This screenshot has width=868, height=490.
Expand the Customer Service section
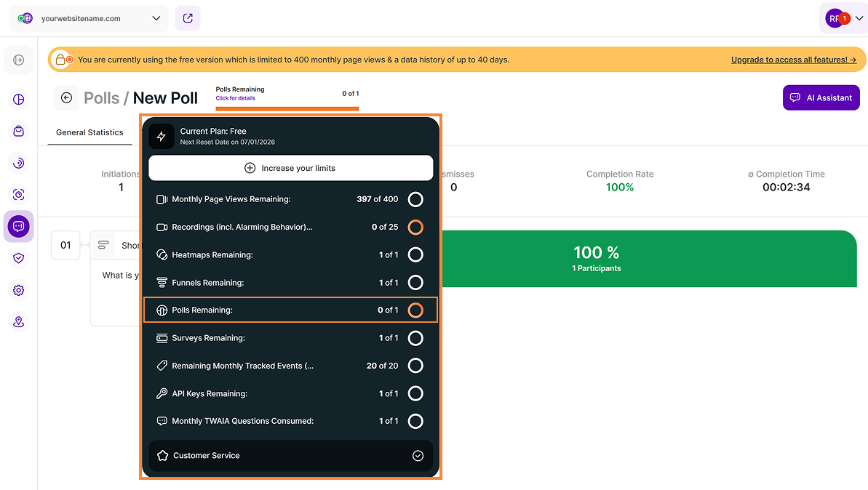click(x=290, y=456)
